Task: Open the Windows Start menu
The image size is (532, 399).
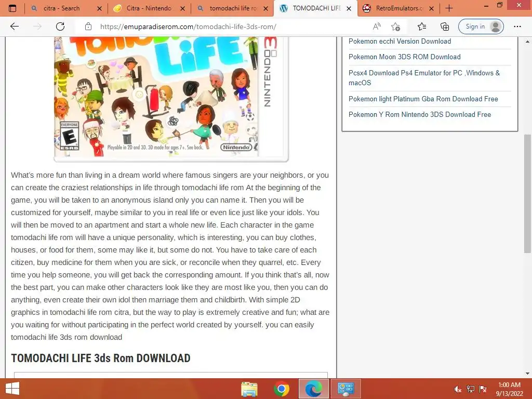Action: [x=12, y=389]
